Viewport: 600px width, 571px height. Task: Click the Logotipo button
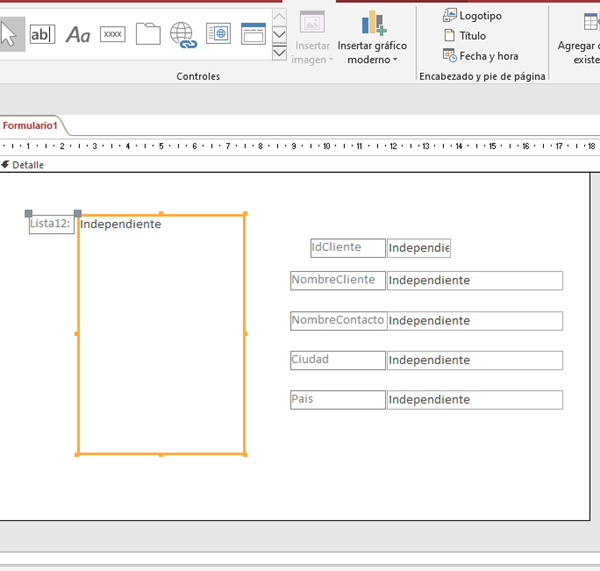pos(473,16)
